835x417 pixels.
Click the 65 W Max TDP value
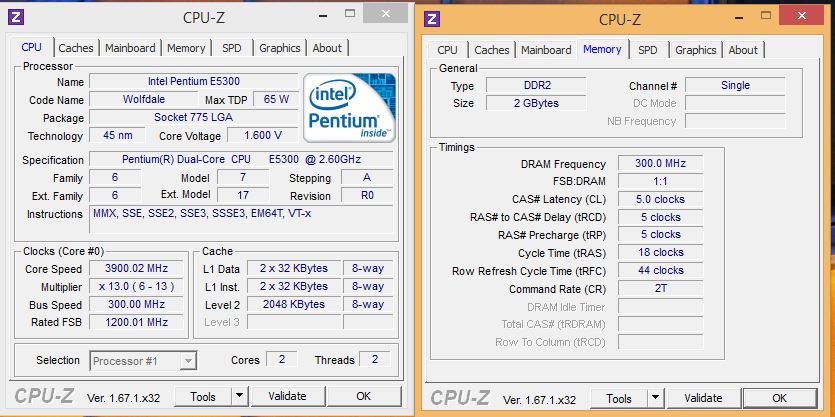click(x=276, y=99)
